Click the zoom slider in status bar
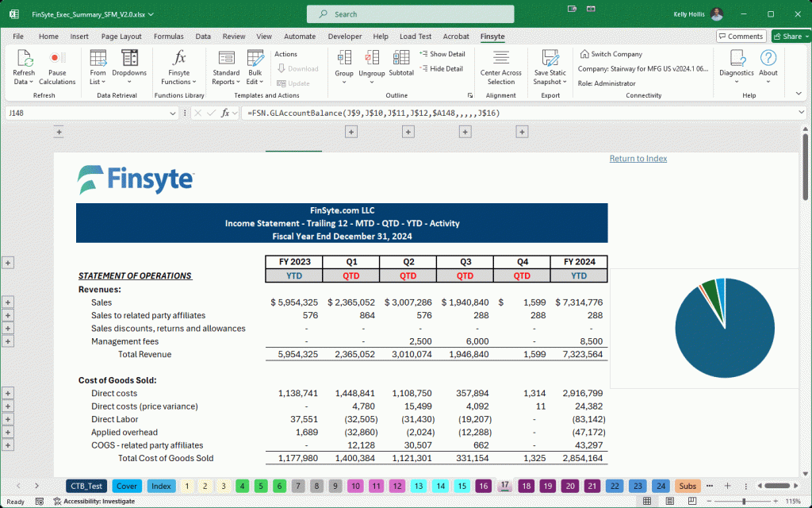 743,501
